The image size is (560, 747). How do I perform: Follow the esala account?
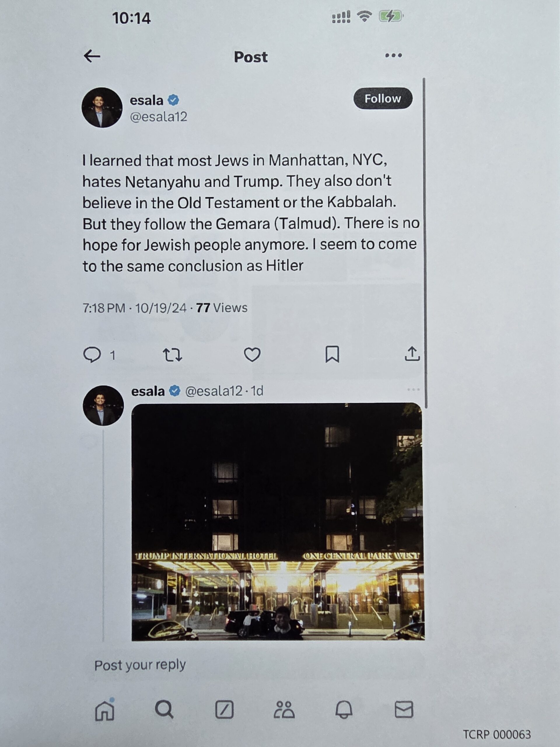click(x=383, y=99)
